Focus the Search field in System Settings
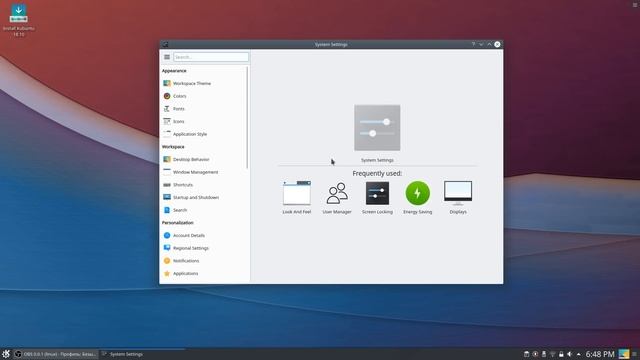This screenshot has height=360, width=640. coord(211,57)
